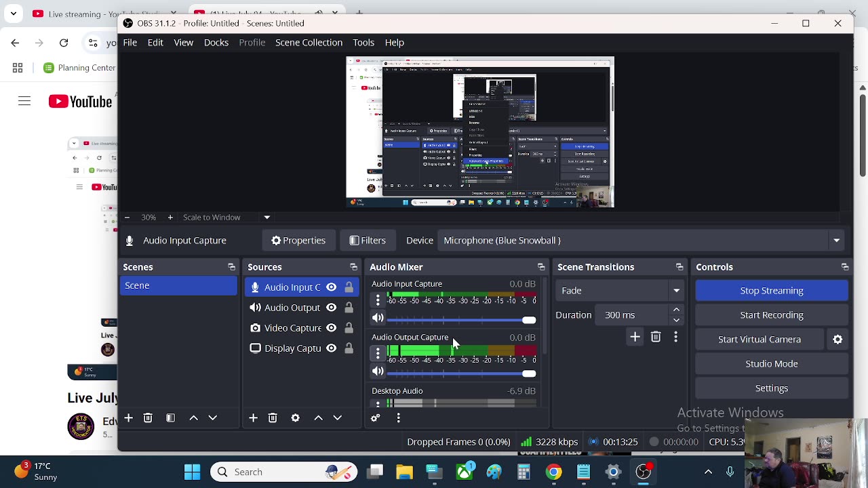
Task: Click Start Virtual Camera button
Action: 759,340
